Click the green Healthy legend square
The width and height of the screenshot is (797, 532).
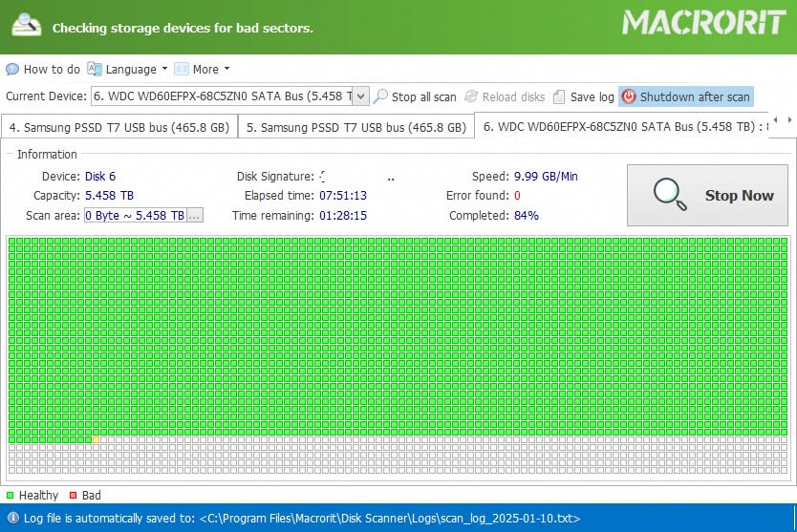pyautogui.click(x=11, y=495)
